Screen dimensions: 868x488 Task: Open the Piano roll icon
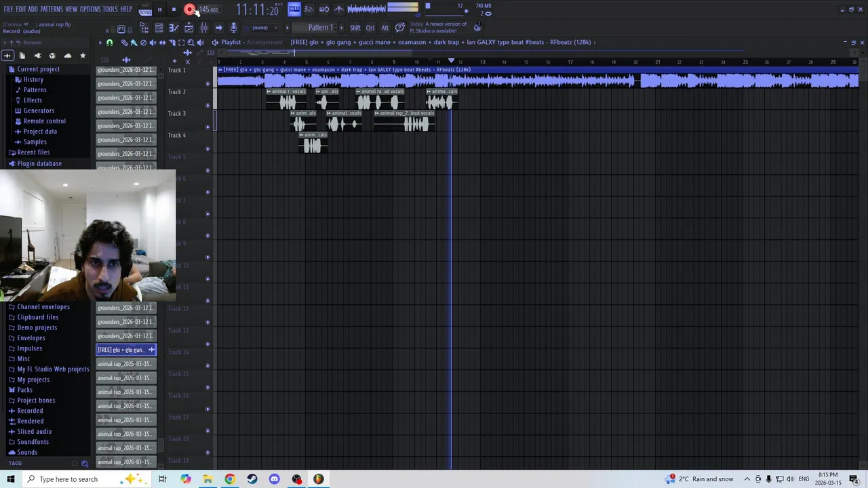tap(174, 28)
